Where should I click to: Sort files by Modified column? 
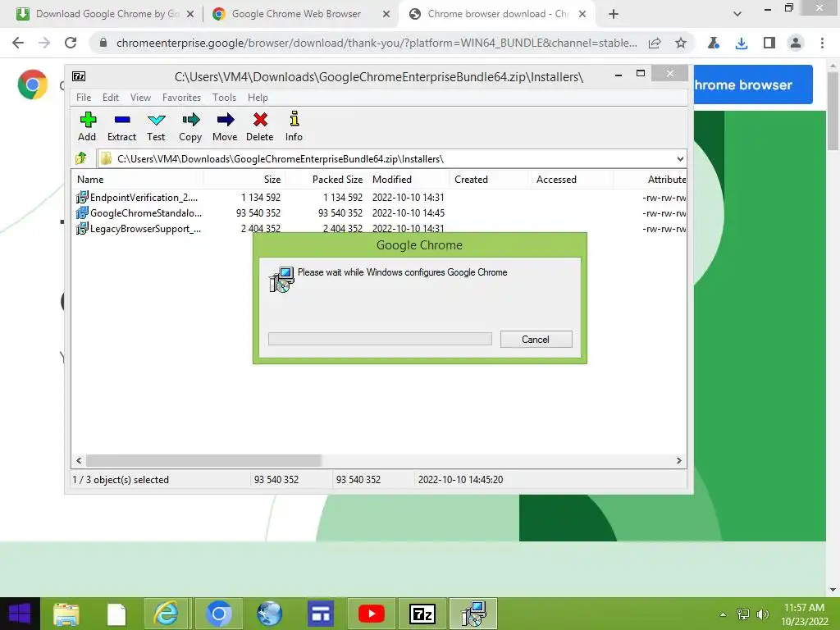click(409, 180)
